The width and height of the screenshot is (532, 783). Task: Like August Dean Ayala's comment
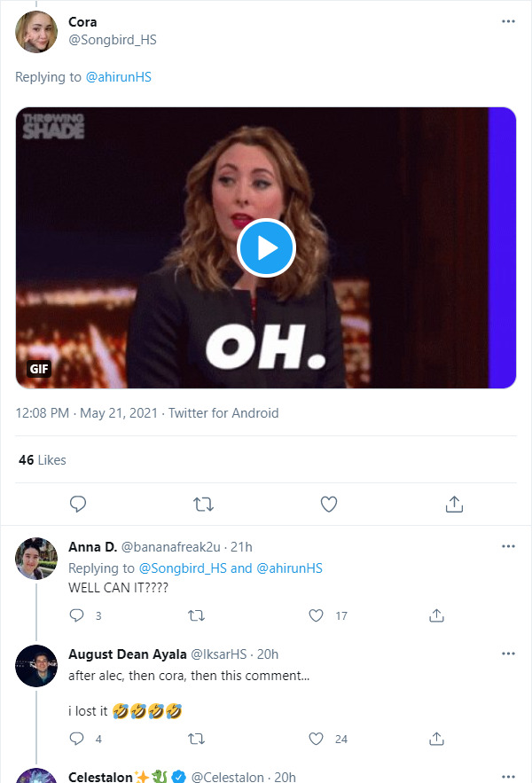tap(317, 739)
